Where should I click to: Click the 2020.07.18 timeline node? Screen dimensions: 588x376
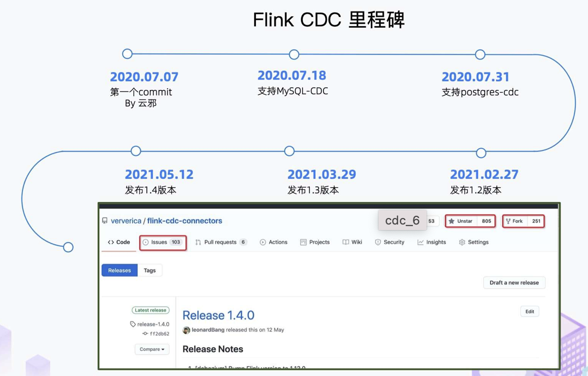(294, 54)
